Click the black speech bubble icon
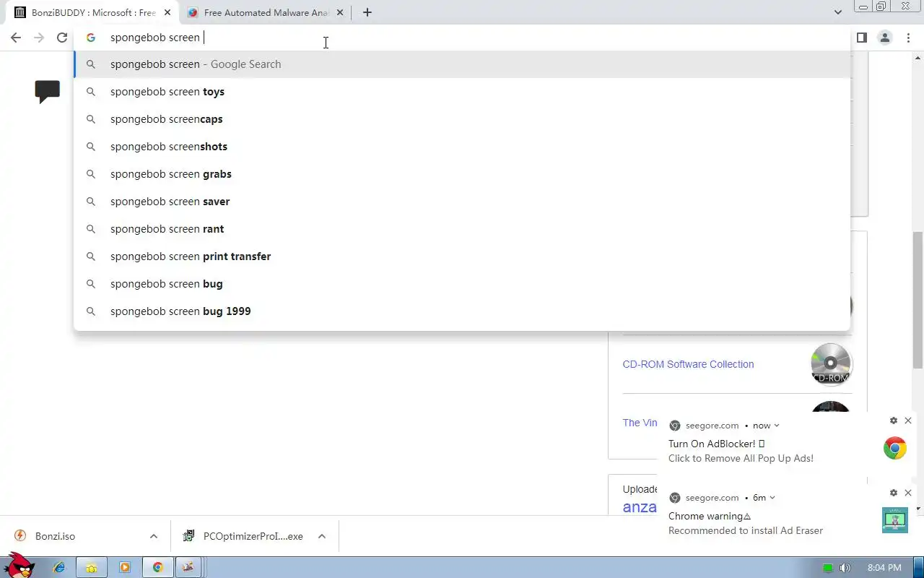This screenshot has height=578, width=924. [x=48, y=92]
